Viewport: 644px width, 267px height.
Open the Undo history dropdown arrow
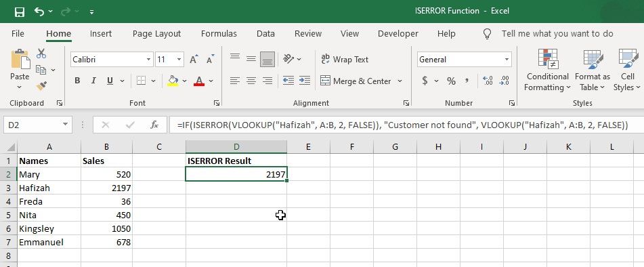tap(51, 12)
